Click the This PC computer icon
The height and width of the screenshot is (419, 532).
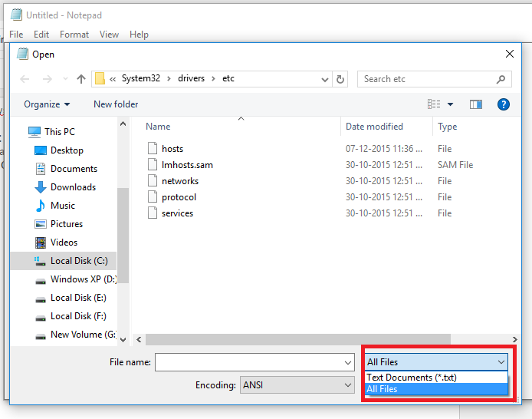point(34,132)
